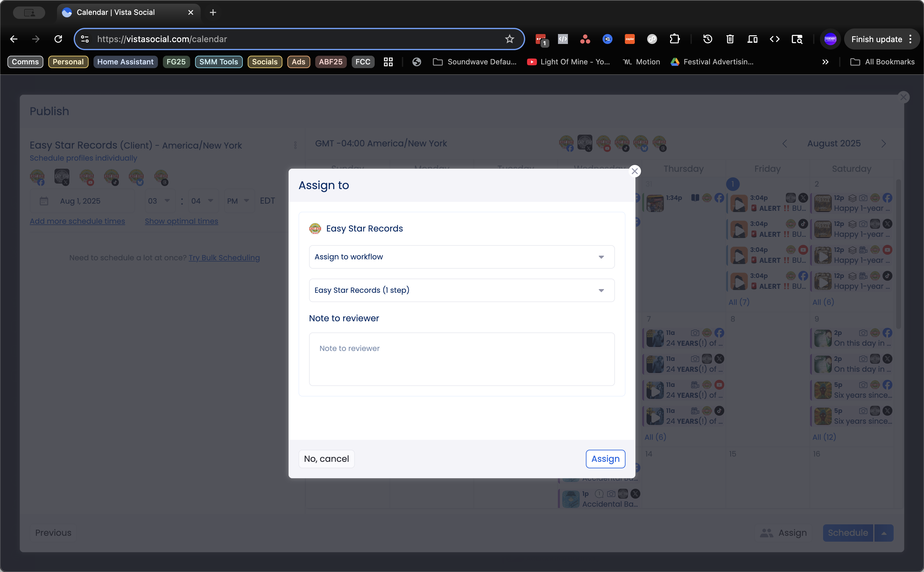Open the Assign to workflow dropdown
Viewport: 924px width, 572px height.
[461, 257]
